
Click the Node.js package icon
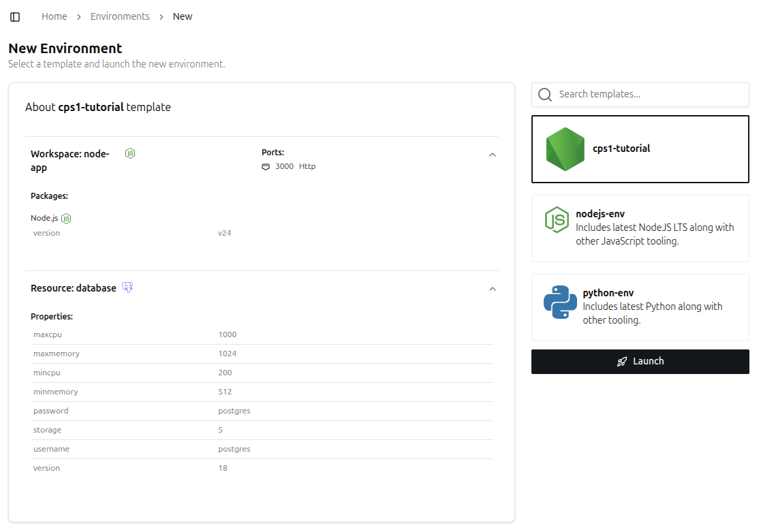[66, 218]
